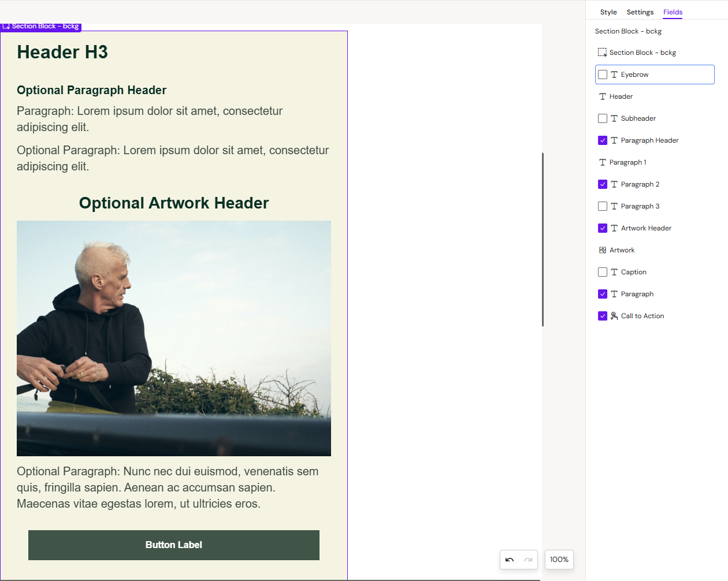Click the text icon beside Caption
Viewport: 728px width, 581px height.
click(614, 272)
